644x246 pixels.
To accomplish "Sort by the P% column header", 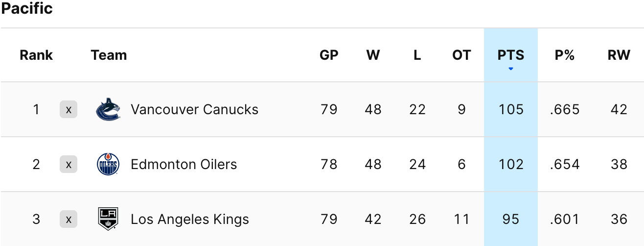I will coord(564,55).
